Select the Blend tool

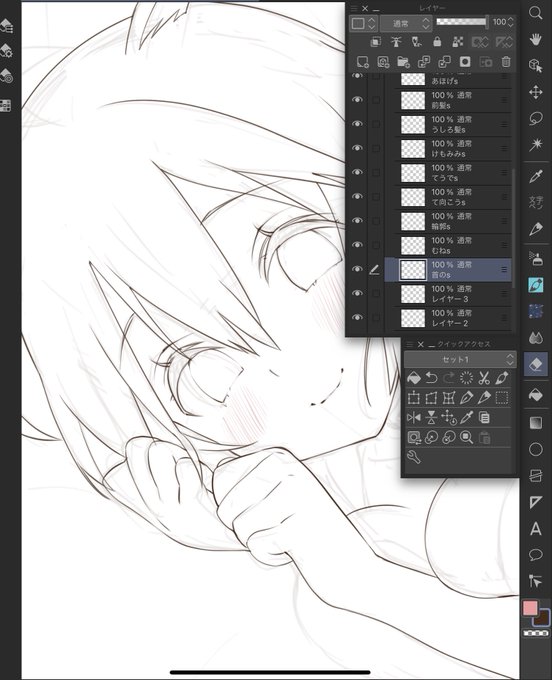536,337
